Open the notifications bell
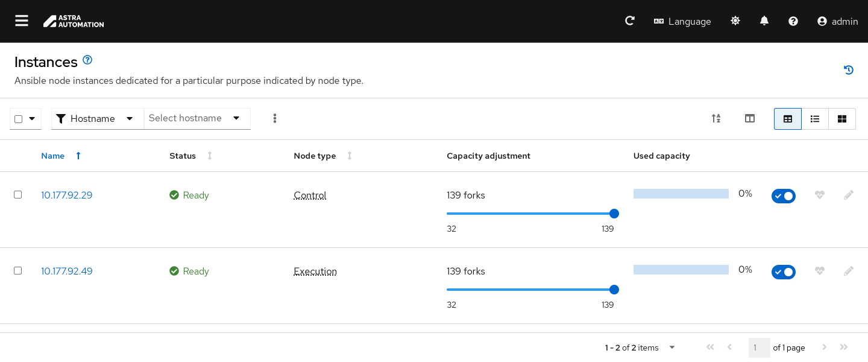 764,21
